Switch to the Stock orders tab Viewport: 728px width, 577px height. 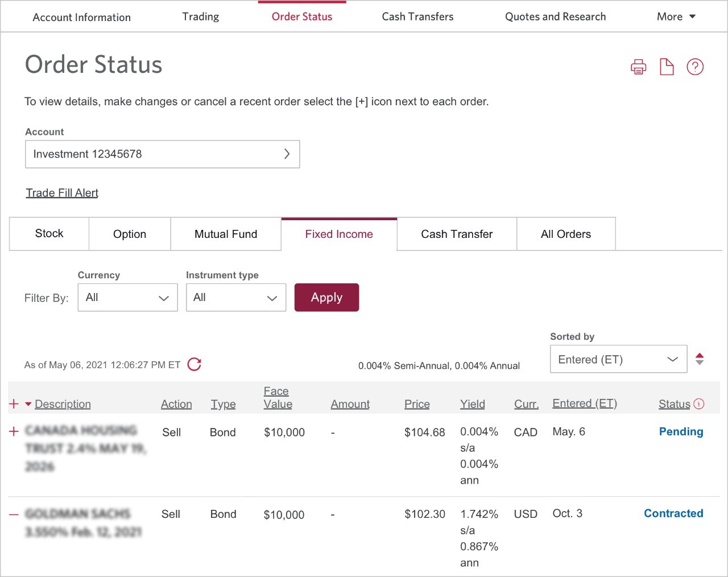49,233
